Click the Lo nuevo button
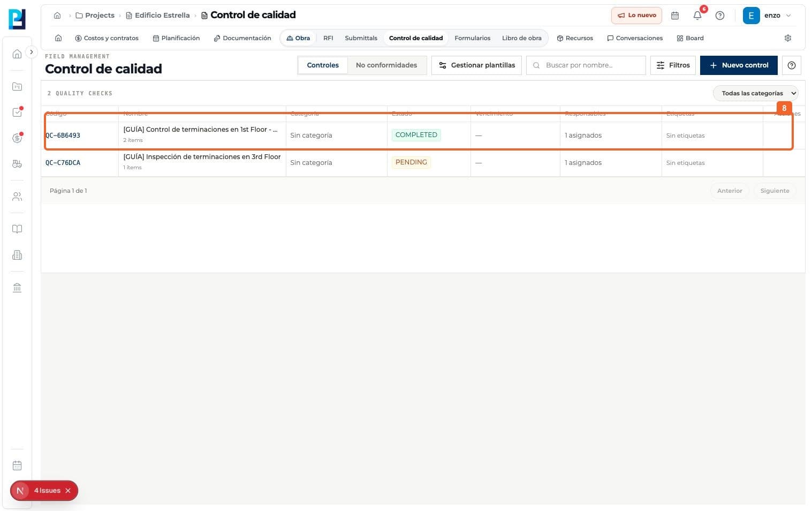Screen dimensions: 812x511 (636, 16)
